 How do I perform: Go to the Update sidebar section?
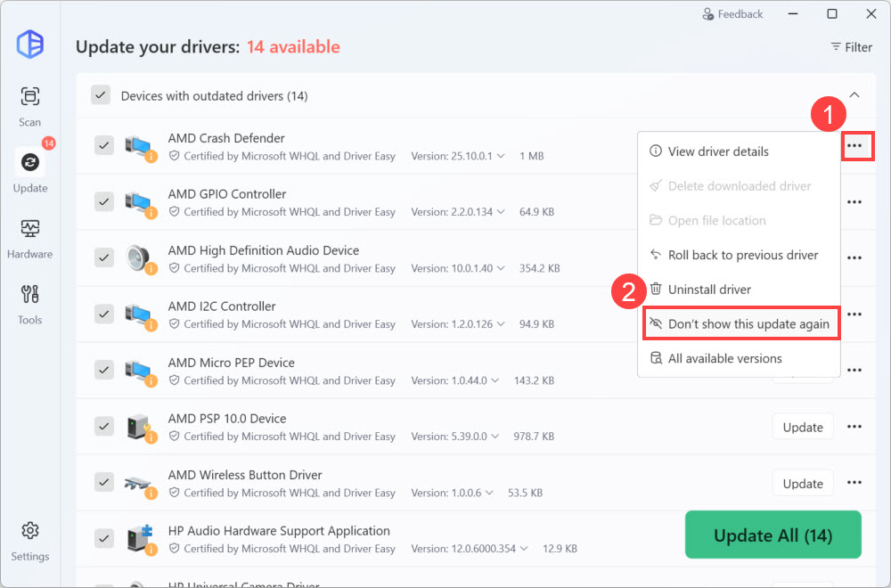[x=30, y=169]
